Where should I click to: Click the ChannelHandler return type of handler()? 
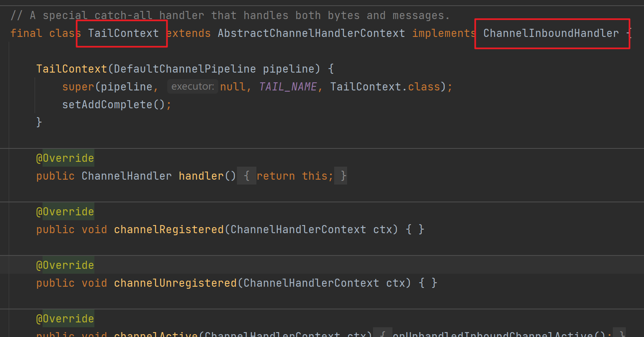point(126,176)
